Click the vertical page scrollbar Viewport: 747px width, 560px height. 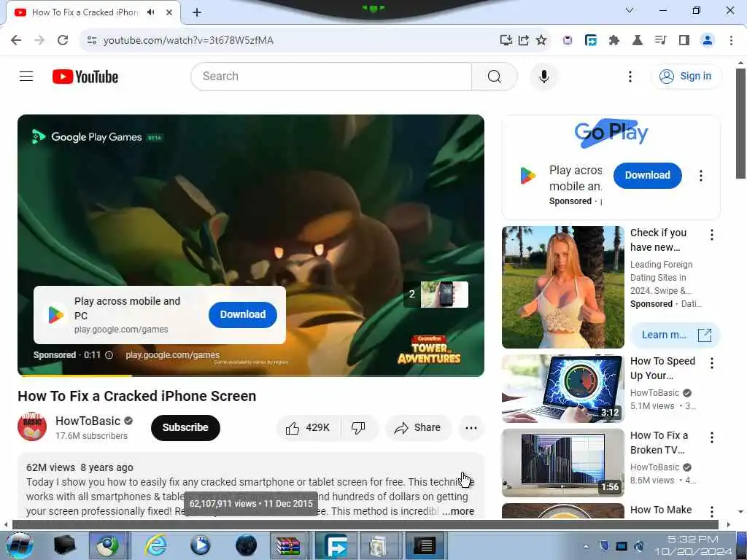[740, 124]
